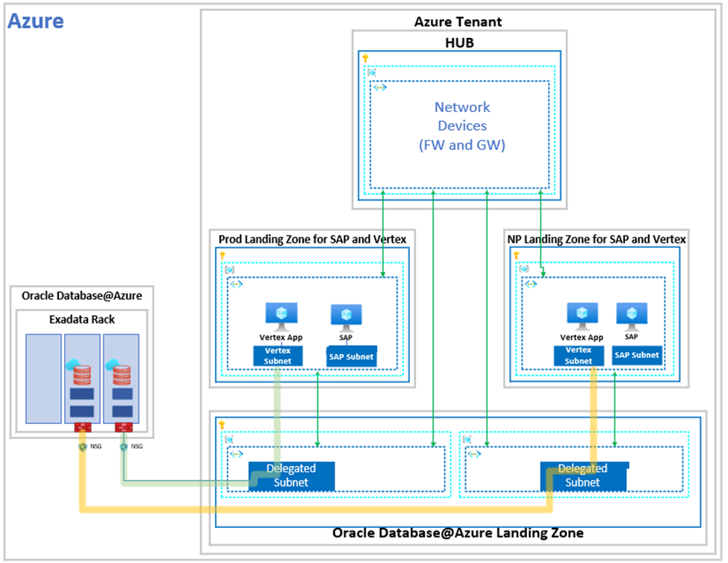Select the SAP Subnet box in NP Landing Zone
728x563 pixels.
pos(637,355)
